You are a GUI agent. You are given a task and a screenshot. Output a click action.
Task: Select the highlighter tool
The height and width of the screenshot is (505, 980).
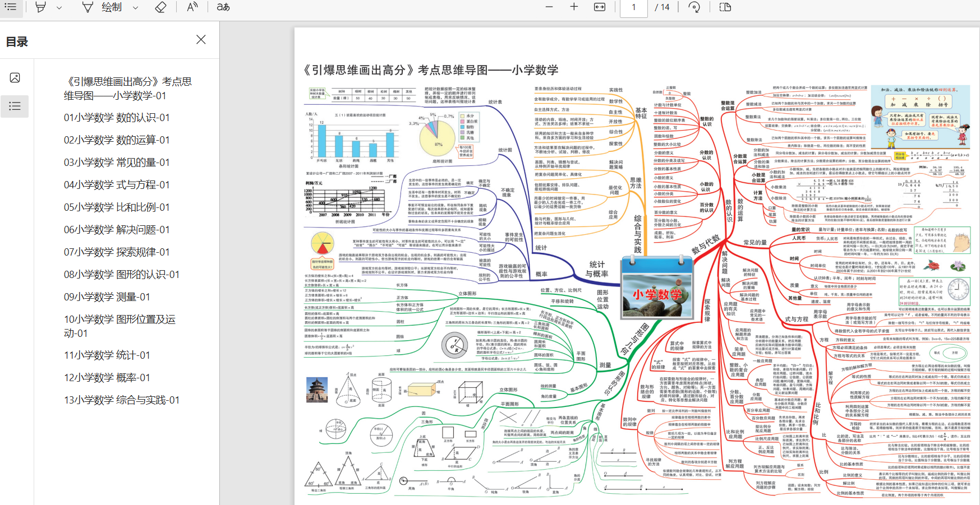[41, 7]
